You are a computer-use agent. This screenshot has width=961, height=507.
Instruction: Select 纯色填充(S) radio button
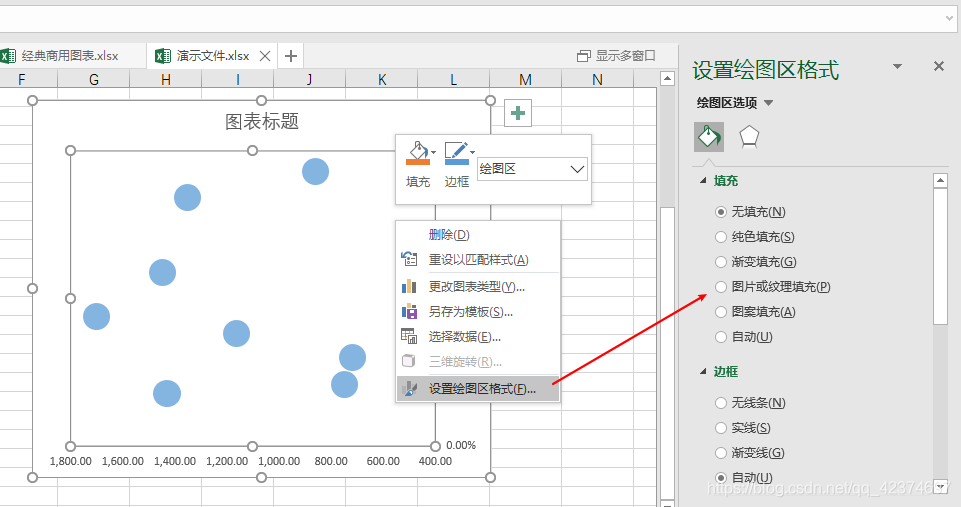point(721,237)
